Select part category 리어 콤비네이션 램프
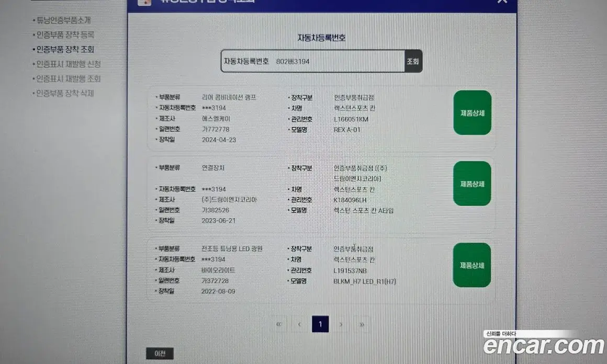 229,97
